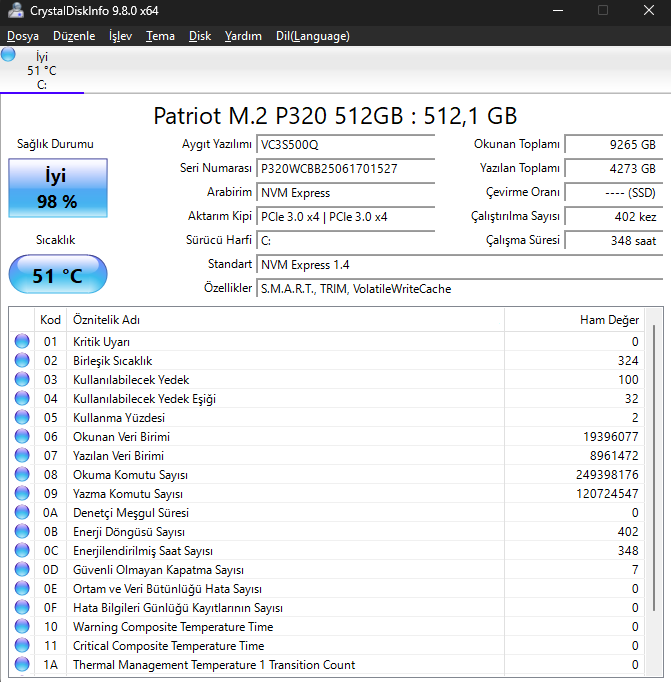Click the serial number field P320WCBB25061701527

[346, 168]
